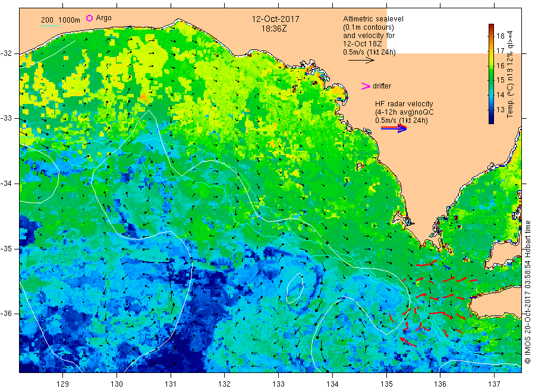The height and width of the screenshot is (392, 535).
Task: Click latitude axis label -35
Action: coord(7,248)
